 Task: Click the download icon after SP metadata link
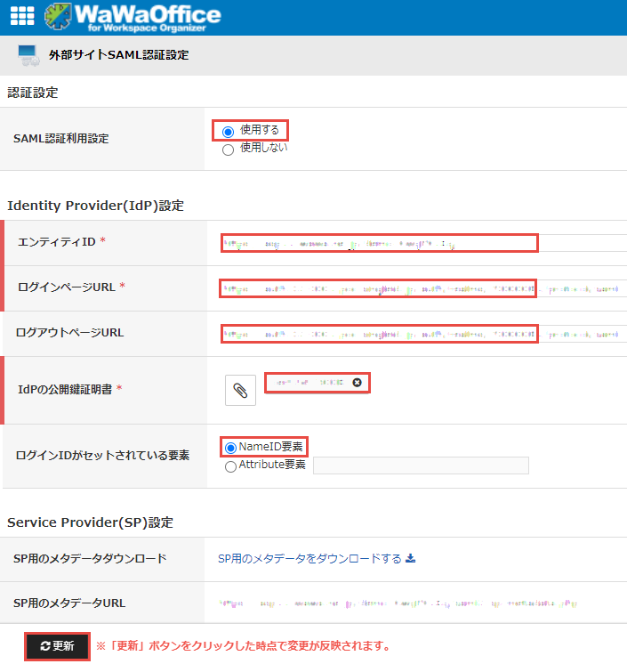point(411,559)
